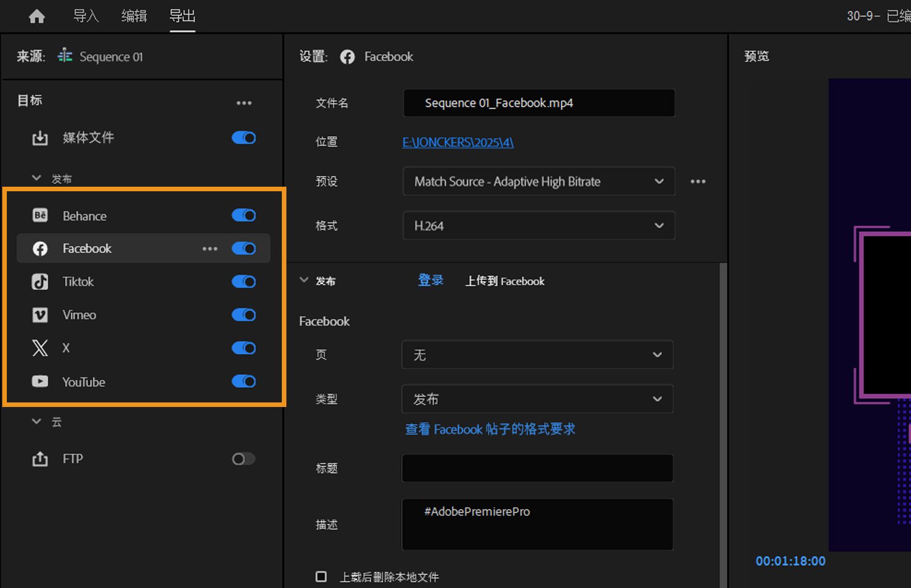The width and height of the screenshot is (911, 588).
Task: Open the Facebook row more options
Action: pos(210,249)
